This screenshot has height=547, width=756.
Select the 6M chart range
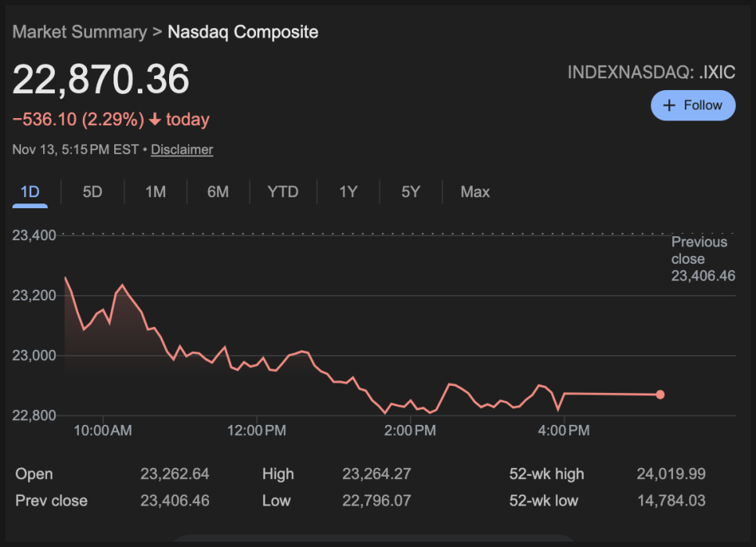218,193
